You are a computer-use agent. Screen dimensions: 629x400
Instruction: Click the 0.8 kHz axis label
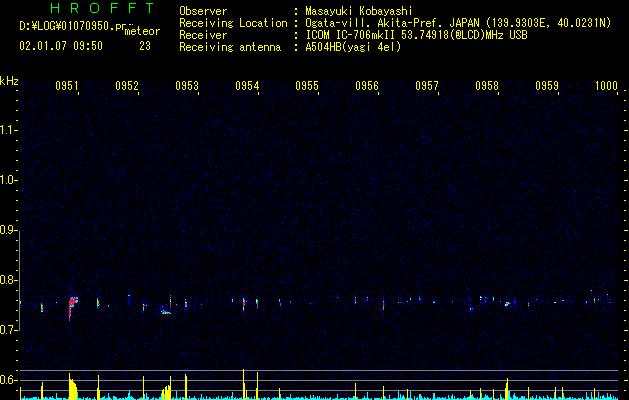point(8,280)
